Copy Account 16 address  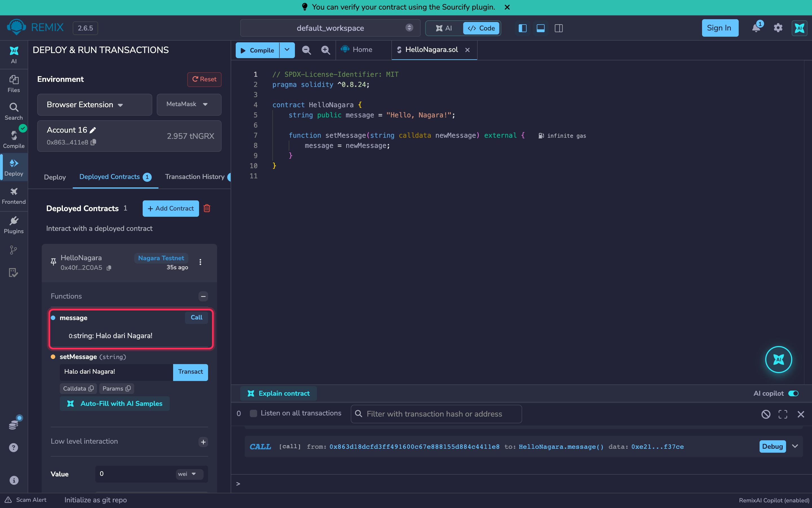click(x=94, y=142)
